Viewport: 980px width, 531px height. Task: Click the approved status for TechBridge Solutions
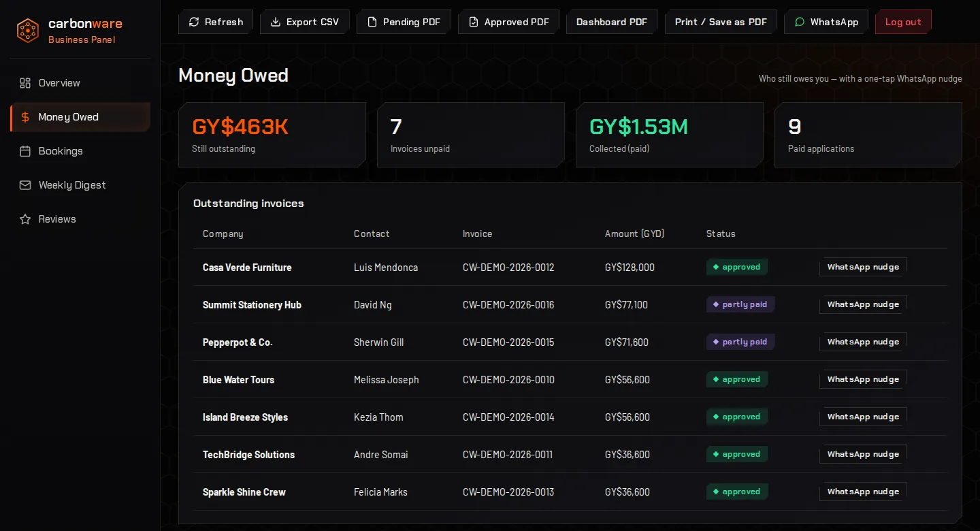coord(737,454)
